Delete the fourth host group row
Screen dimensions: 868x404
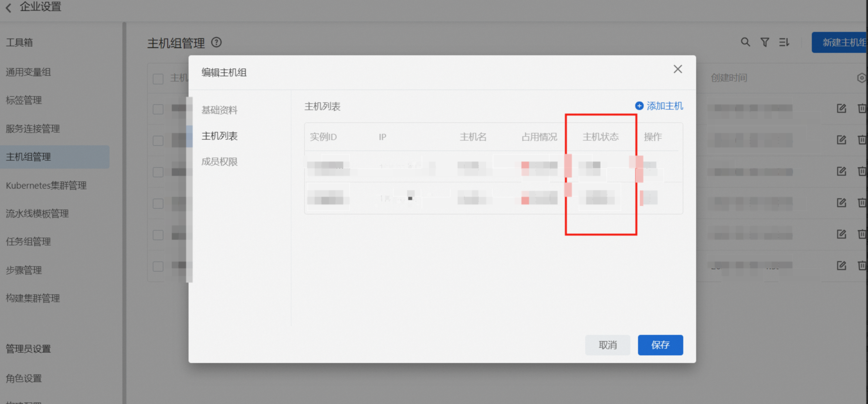pos(862,203)
